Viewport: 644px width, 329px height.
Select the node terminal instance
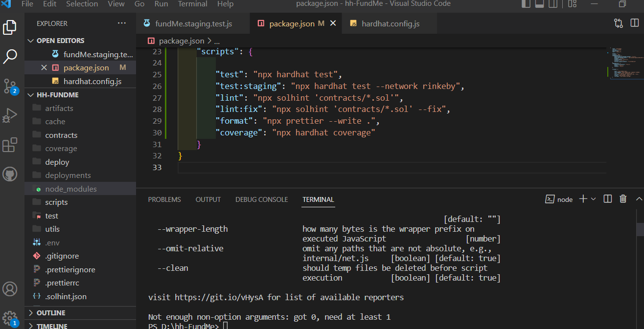[559, 199]
